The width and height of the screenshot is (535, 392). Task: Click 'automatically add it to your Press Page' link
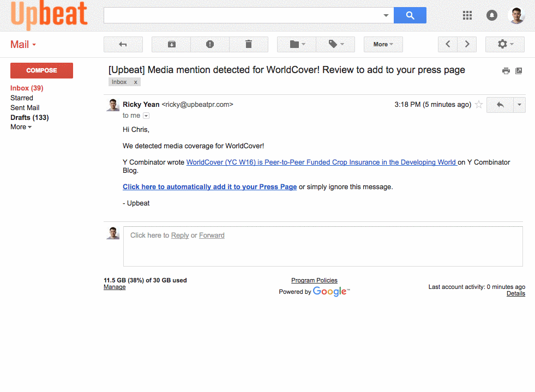[x=209, y=187]
